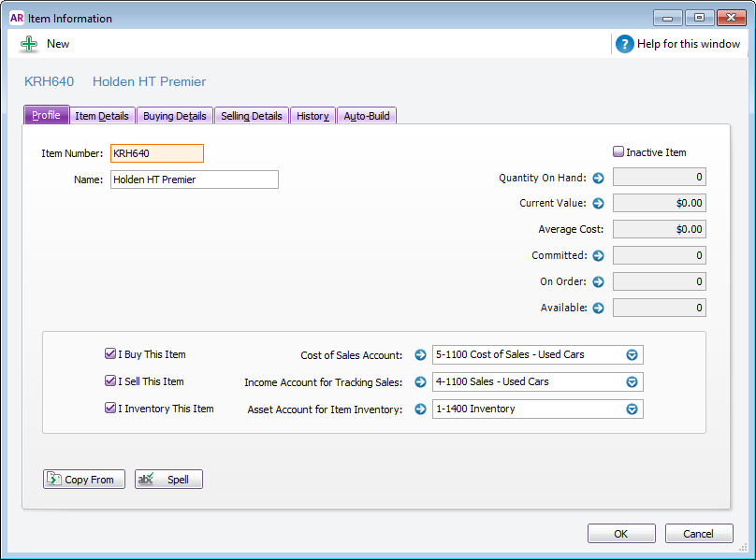
Task: Click the Income Account zoom arrow
Action: (420, 382)
